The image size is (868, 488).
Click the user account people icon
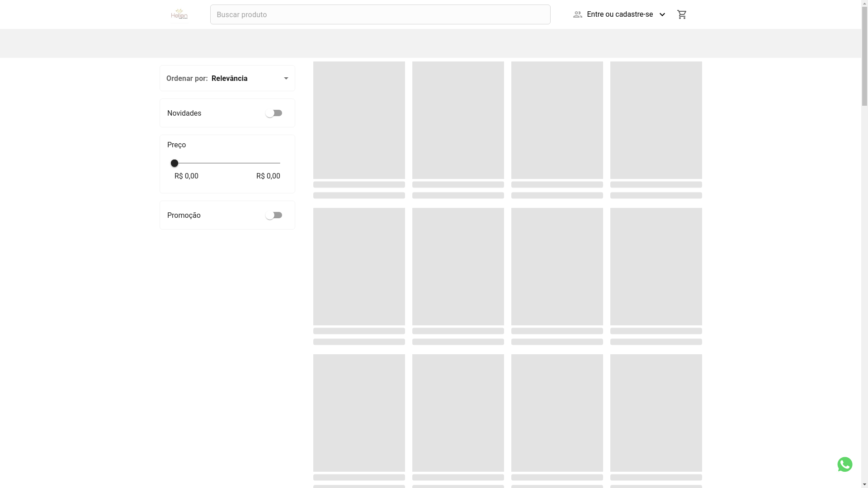click(577, 14)
